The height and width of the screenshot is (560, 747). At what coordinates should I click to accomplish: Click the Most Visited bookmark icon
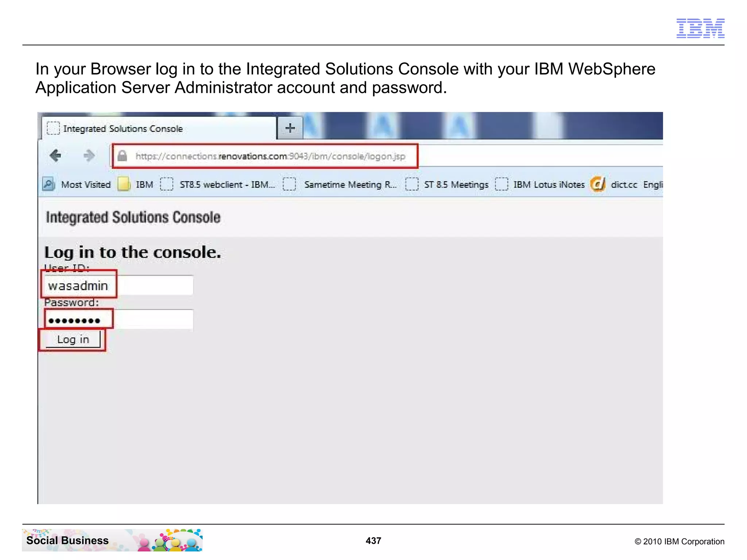[49, 184]
